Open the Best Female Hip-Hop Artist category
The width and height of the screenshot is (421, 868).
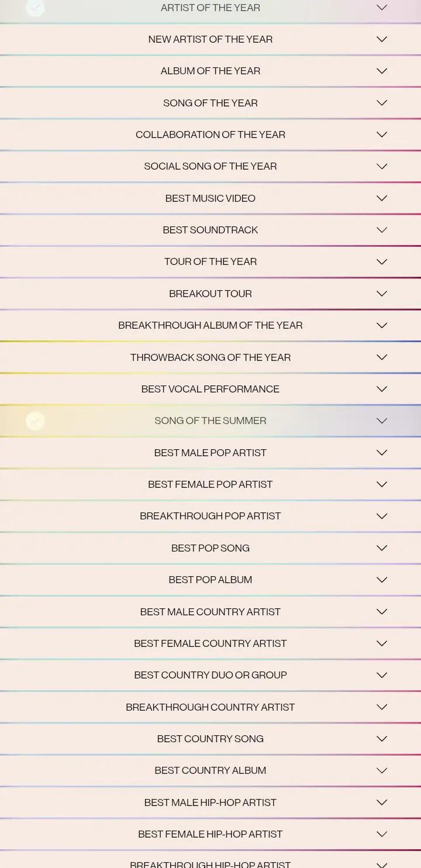pos(210,834)
